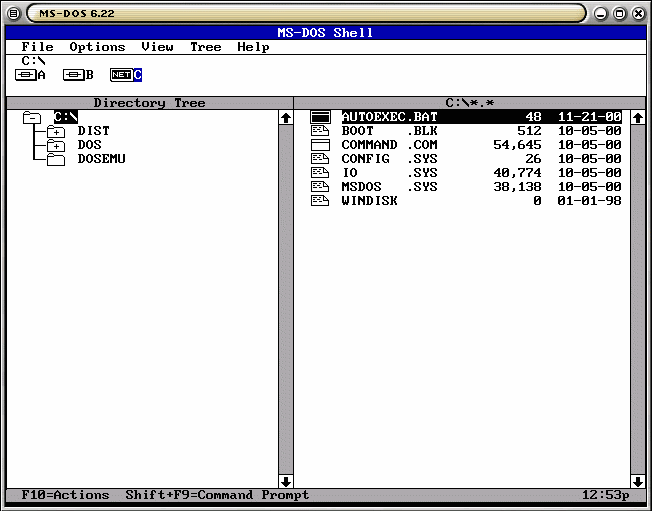Click the BOOT.BLK file icon
Screen dimensions: 652x511
tap(320, 131)
